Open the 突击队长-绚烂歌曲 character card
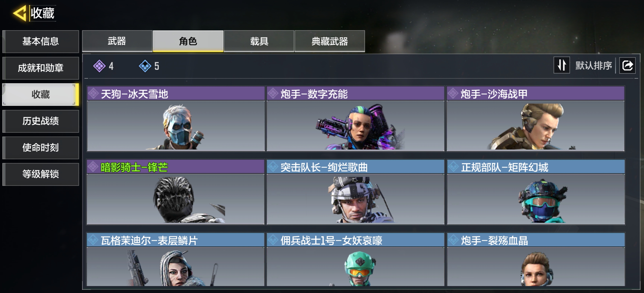Viewport: 644px width, 293px height. [x=355, y=192]
